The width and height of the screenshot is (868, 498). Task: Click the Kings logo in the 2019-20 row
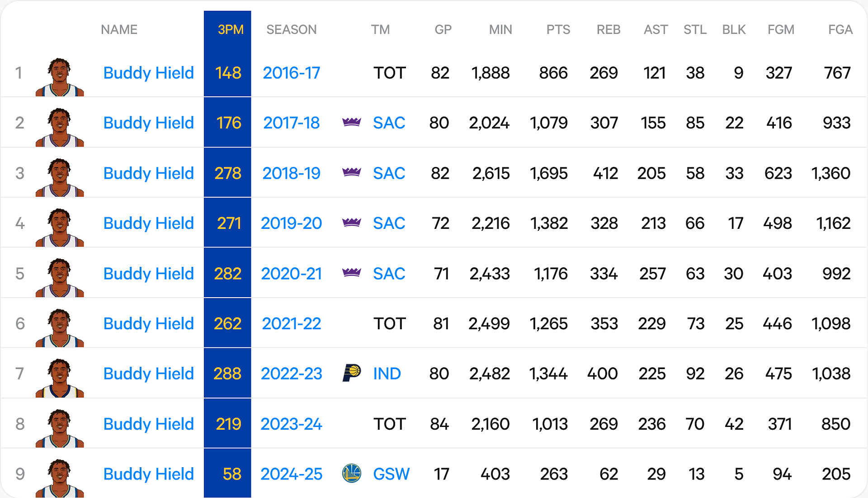coord(351,223)
